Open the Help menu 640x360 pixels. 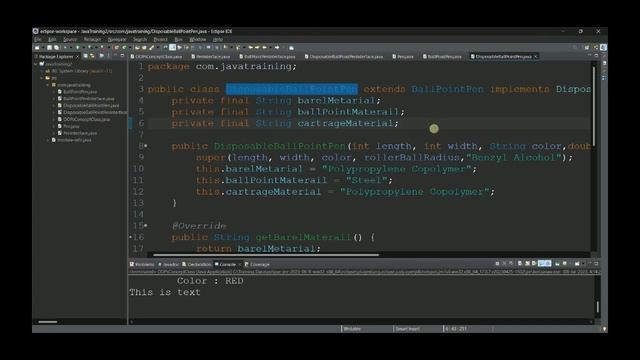point(218,40)
